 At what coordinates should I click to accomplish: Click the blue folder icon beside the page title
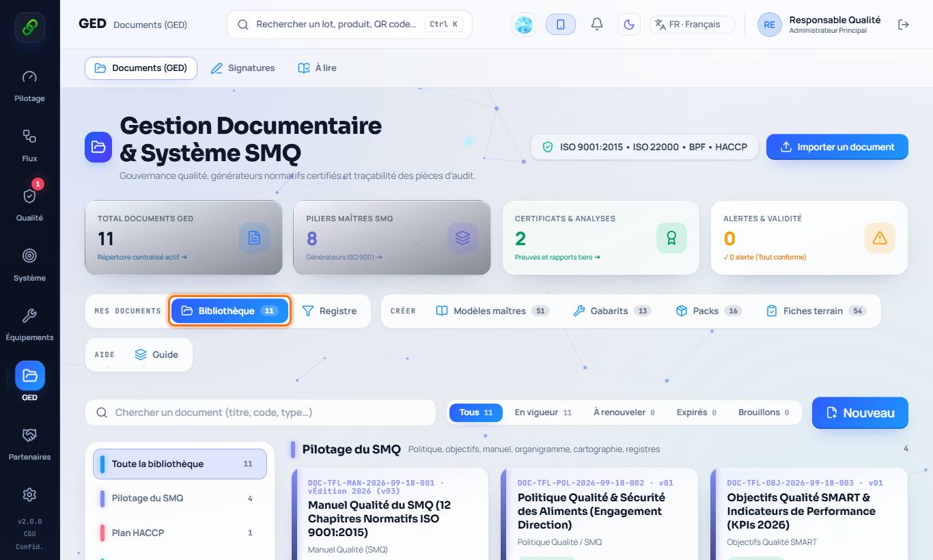coord(98,147)
